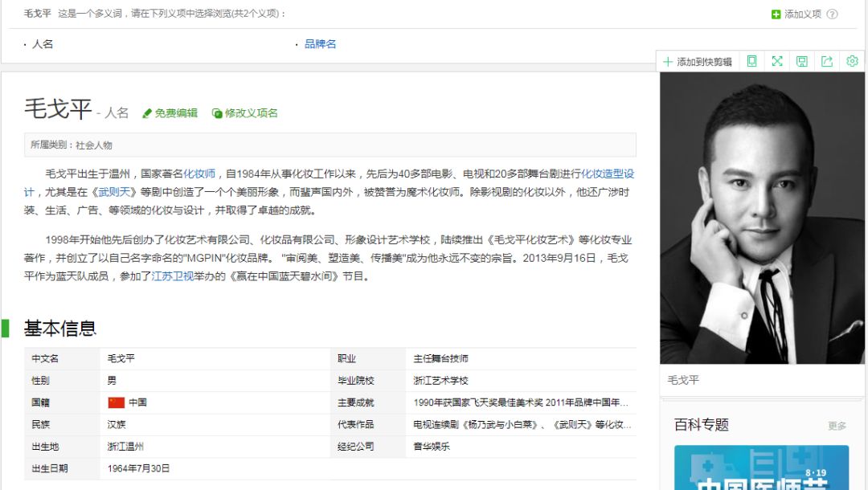The height and width of the screenshot is (490, 868).
Task: Select the 人名 disambiguation entry
Action: (43, 44)
